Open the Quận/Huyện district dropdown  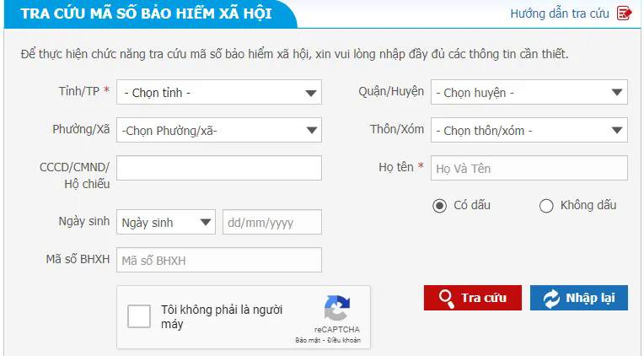click(529, 92)
